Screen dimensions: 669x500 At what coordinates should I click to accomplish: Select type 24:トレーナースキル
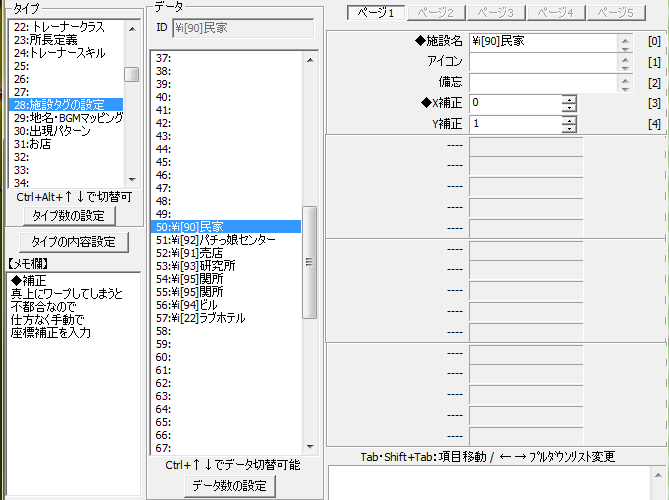(66, 53)
